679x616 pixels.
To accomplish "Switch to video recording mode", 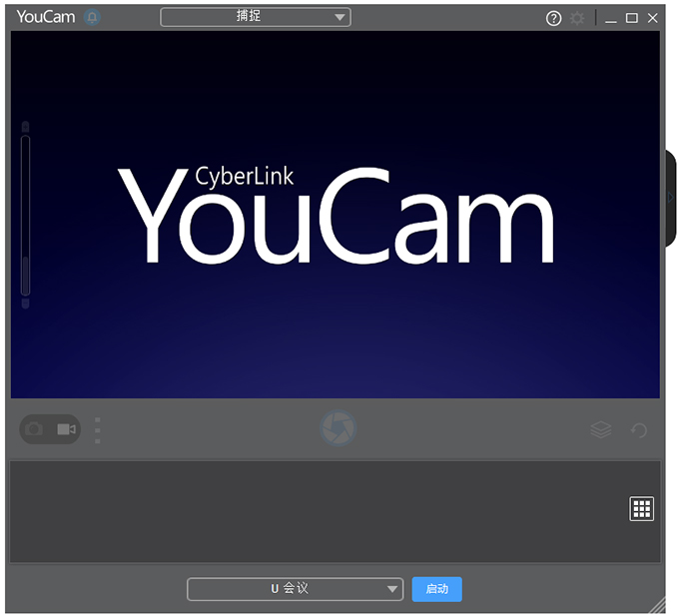I will pyautogui.click(x=66, y=429).
